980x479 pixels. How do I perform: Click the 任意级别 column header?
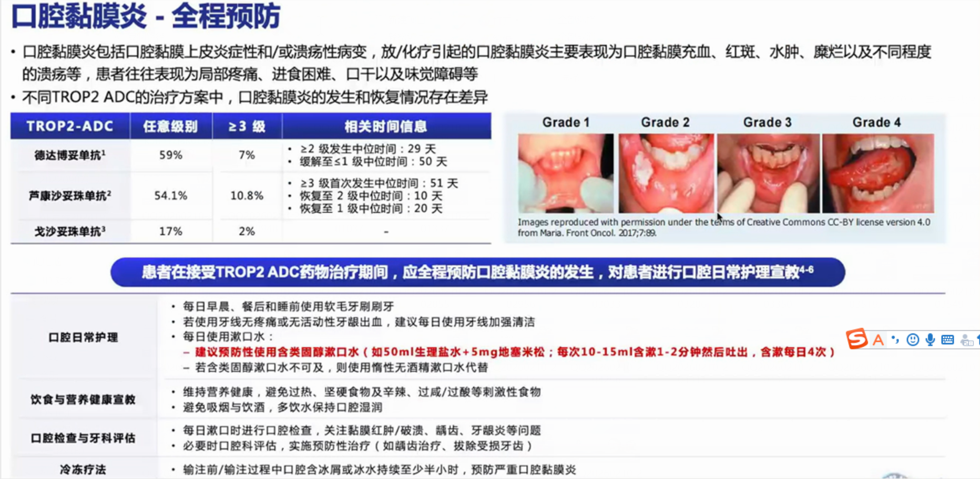[x=171, y=127]
